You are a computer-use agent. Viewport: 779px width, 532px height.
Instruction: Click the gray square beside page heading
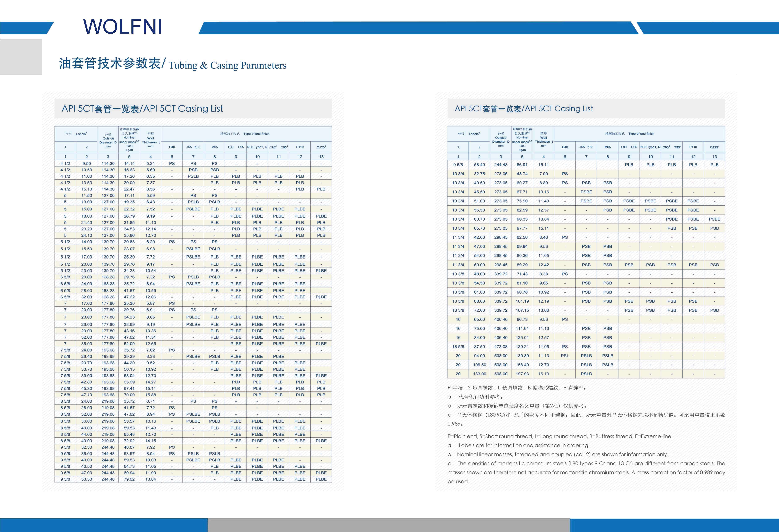pyautogui.click(x=21, y=57)
